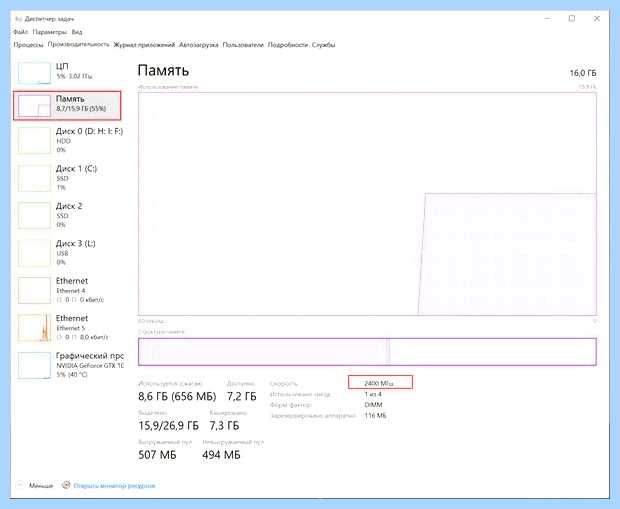Click the 7,3 ГБ cached value
This screenshot has height=509, width=620.
coord(224,426)
